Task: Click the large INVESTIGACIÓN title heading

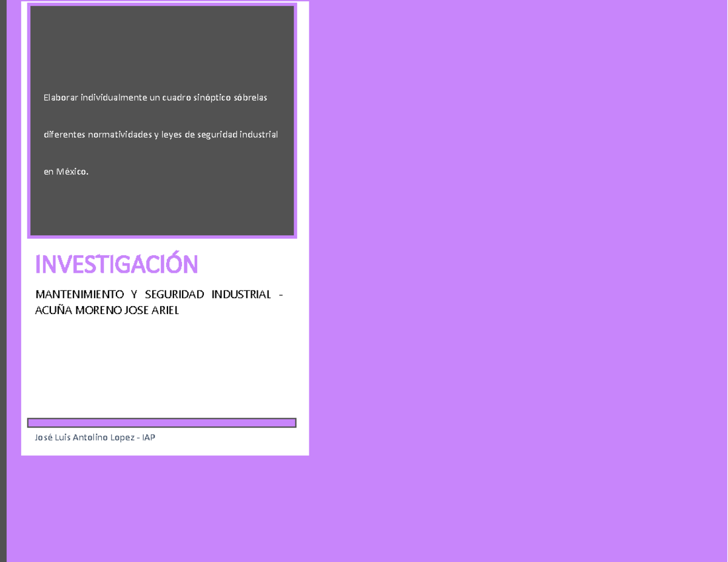Action: (116, 264)
